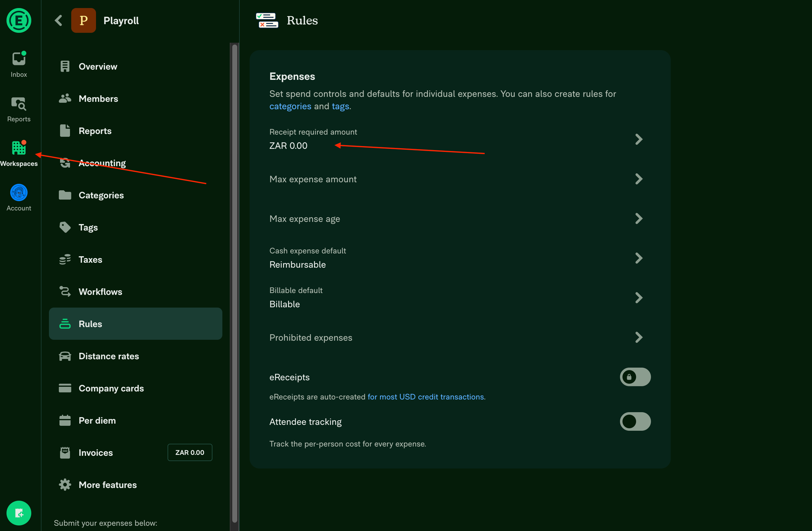The width and height of the screenshot is (812, 531).
Task: Click the Expenses section heading
Action: click(292, 76)
